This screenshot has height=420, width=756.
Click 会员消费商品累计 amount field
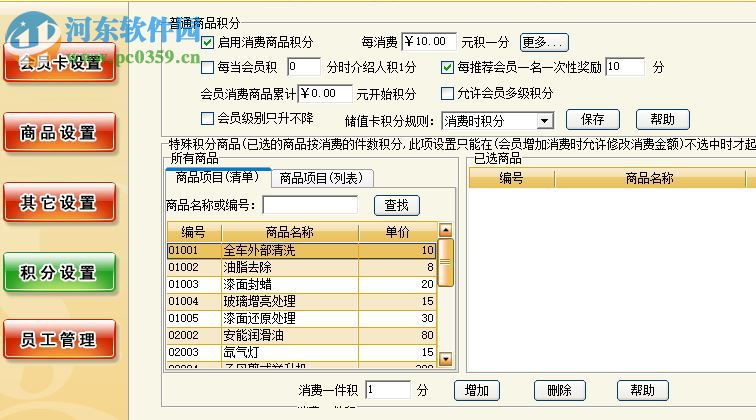click(x=325, y=94)
